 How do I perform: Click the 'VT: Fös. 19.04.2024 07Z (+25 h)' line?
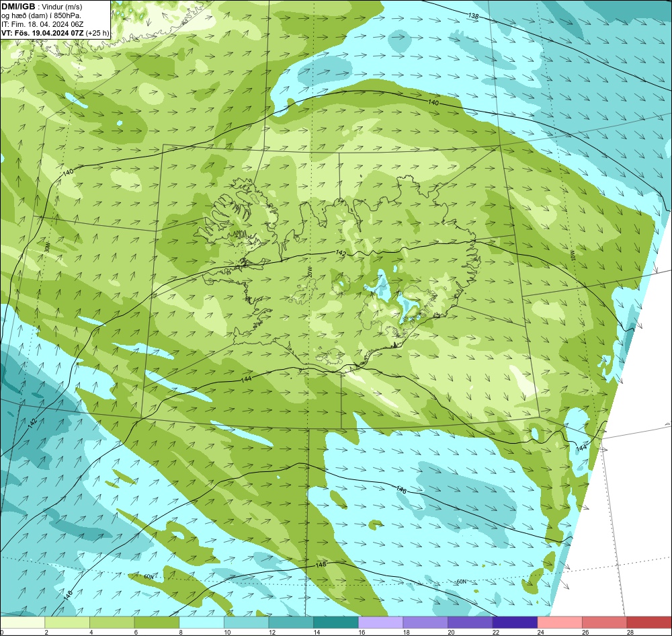(x=55, y=33)
